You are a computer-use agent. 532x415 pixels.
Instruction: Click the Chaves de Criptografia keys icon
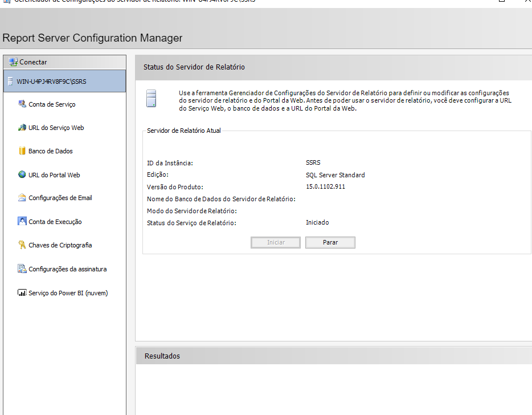click(22, 245)
